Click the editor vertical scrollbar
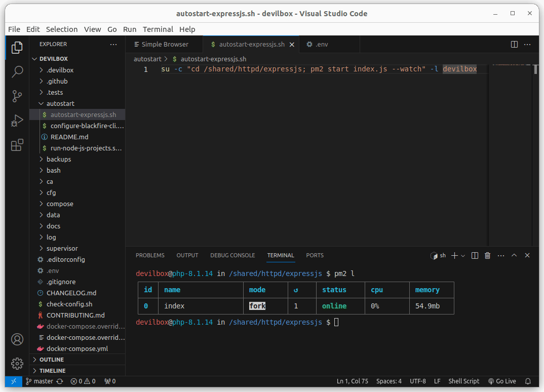Screen dimensions: 544x392 click(x=535, y=69)
